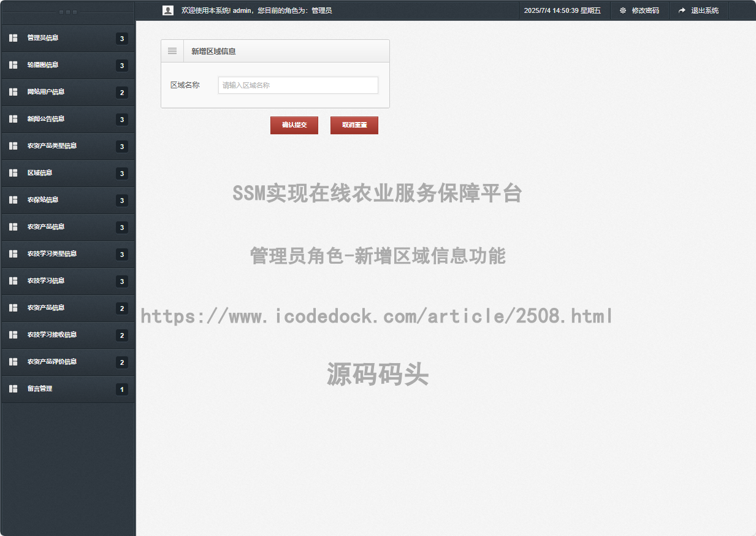Screen dimensions: 756x536
Task: Click the 确认提交 button
Action: pyautogui.click(x=294, y=125)
